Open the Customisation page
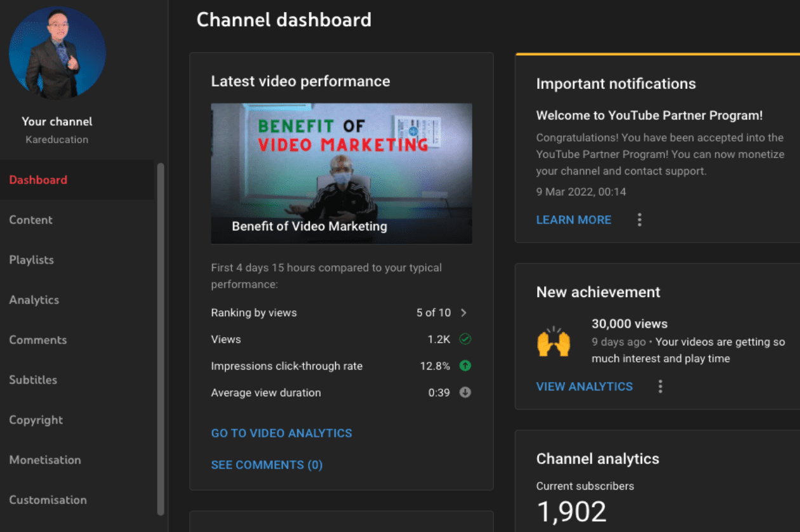The image size is (800, 532). pyautogui.click(x=48, y=500)
